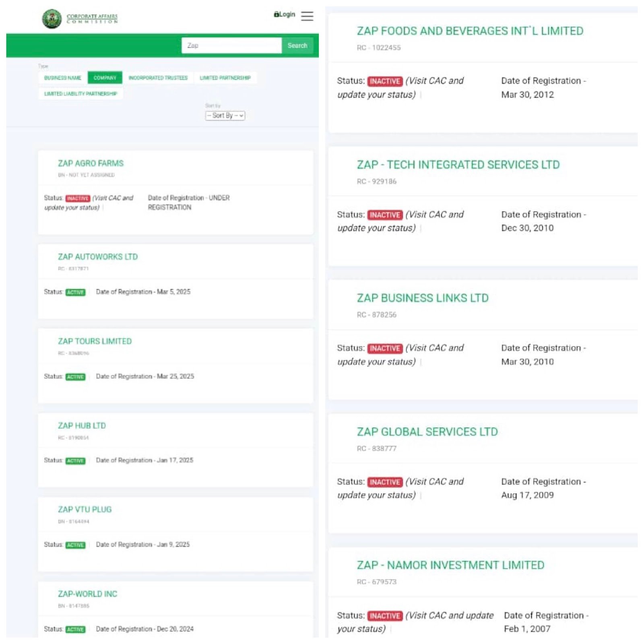The image size is (644, 644).
Task: Open ZAP TOURS LIMITED entry
Action: [95, 341]
